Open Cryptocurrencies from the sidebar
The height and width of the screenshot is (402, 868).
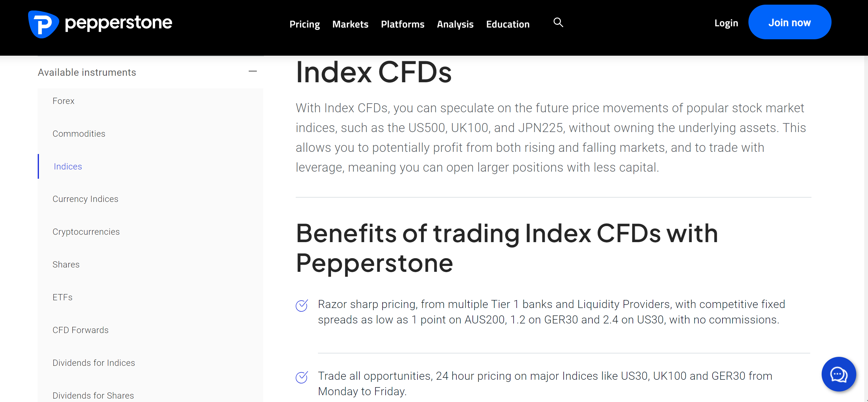tap(86, 232)
